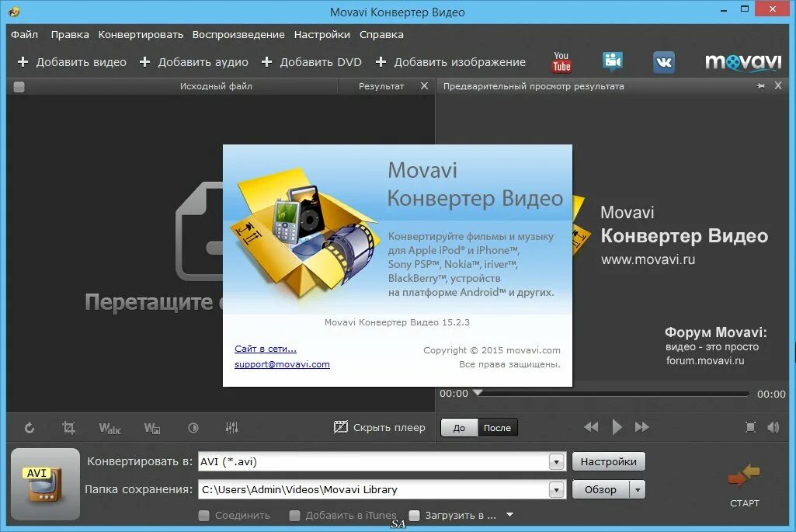The width and height of the screenshot is (796, 532).
Task: Click Добавить видео button
Action: point(72,62)
